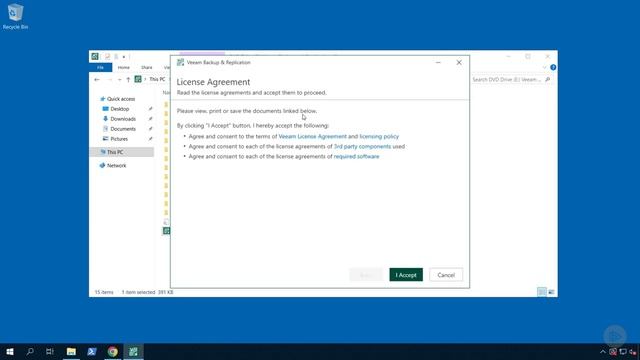Open the Recycle Bin desktop icon

click(16, 16)
